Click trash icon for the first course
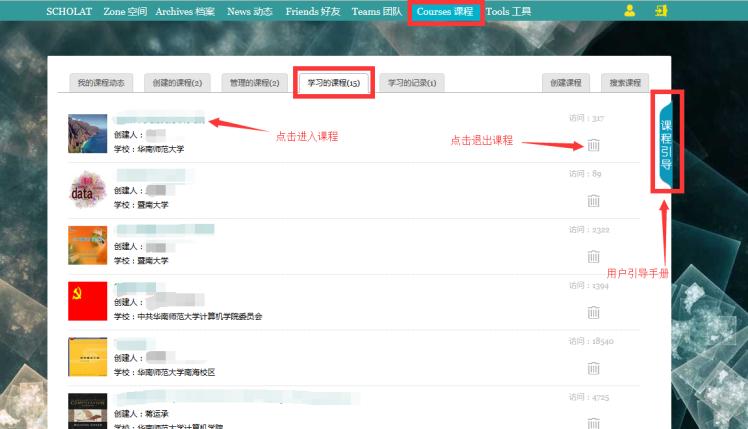The image size is (748, 429). tap(594, 145)
